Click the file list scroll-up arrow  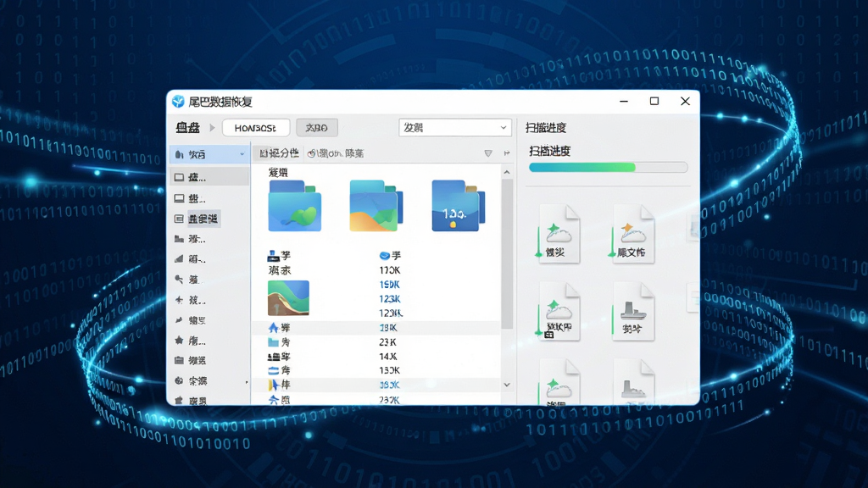coord(507,173)
